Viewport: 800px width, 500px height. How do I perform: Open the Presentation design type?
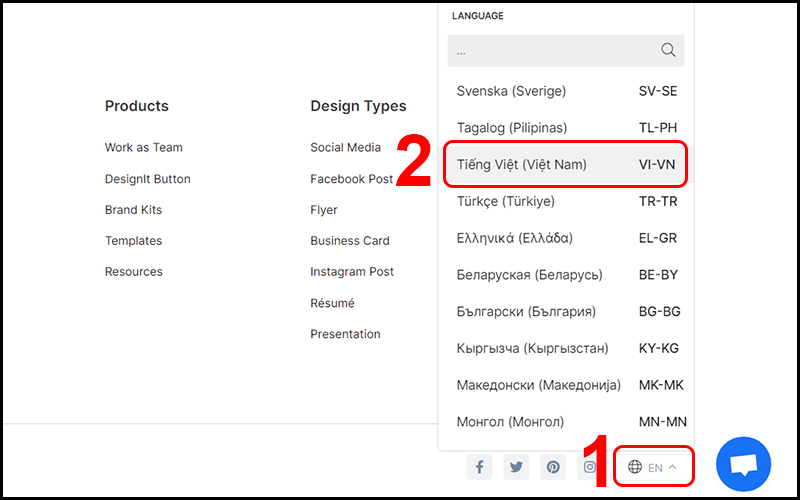click(345, 334)
